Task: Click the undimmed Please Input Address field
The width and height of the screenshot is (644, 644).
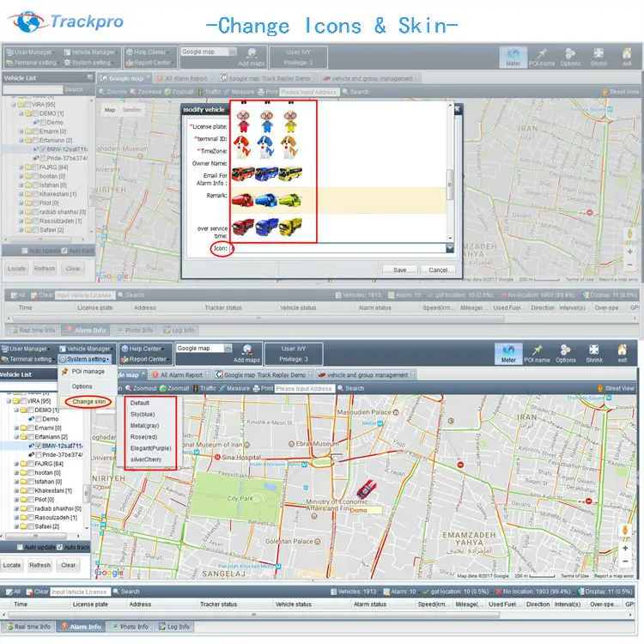Action: pos(304,388)
